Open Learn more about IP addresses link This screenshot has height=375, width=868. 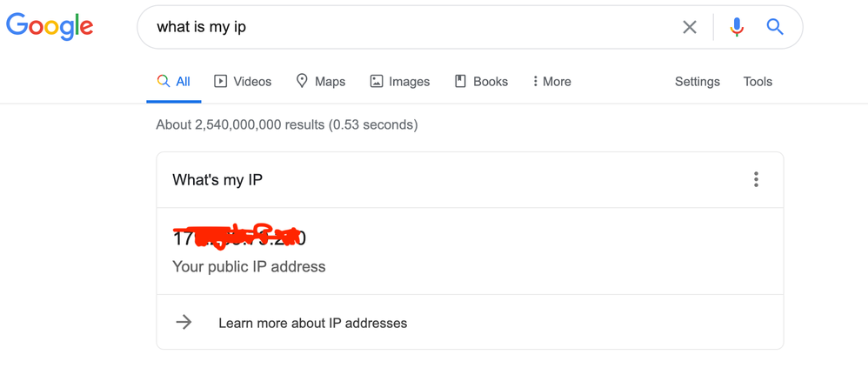tap(313, 323)
